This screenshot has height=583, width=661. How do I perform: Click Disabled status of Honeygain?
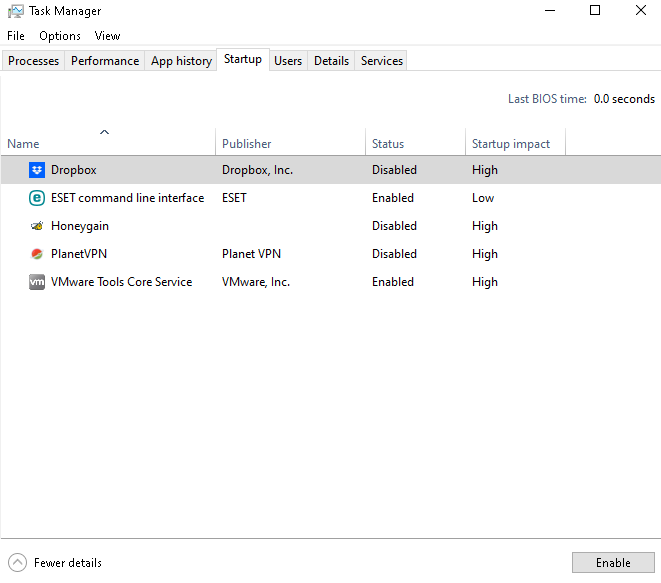tap(394, 226)
